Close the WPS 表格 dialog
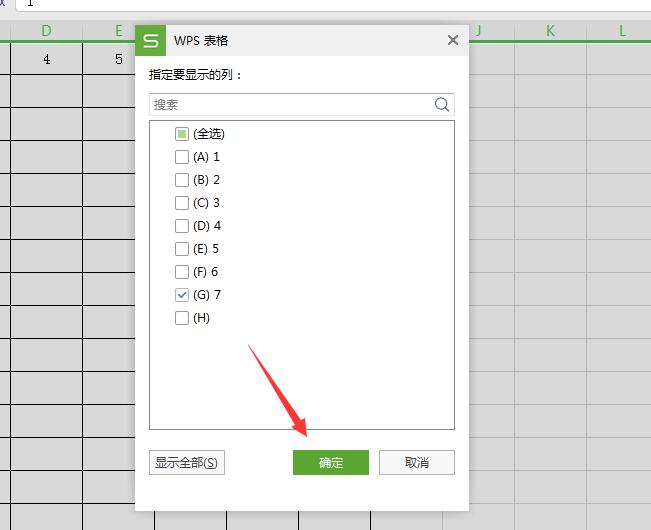Viewport: 651px width, 530px height. click(x=453, y=41)
